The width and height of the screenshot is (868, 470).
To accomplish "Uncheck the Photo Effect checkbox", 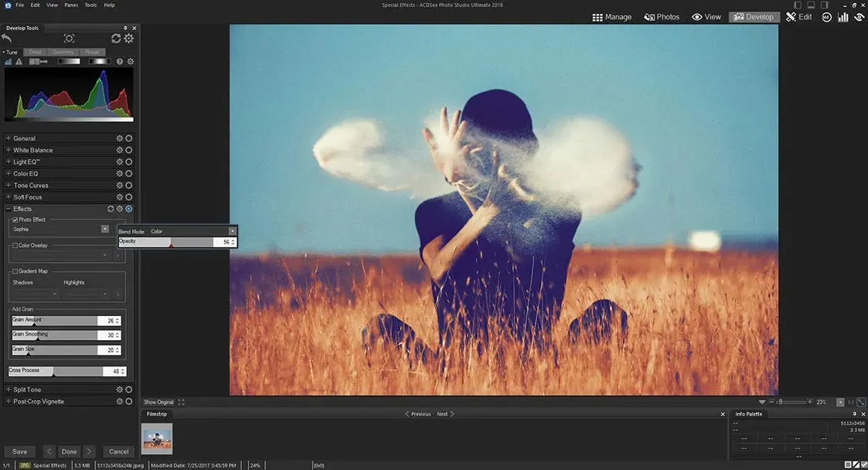I will tap(15, 220).
